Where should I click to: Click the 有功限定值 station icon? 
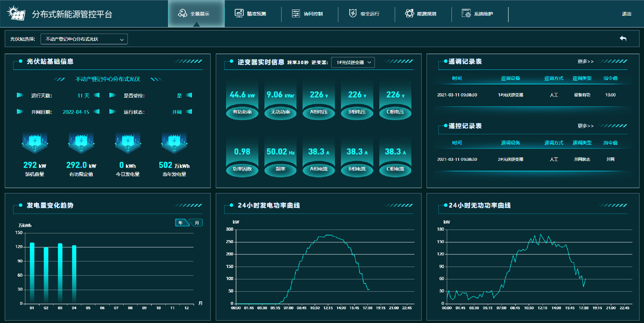81,143
